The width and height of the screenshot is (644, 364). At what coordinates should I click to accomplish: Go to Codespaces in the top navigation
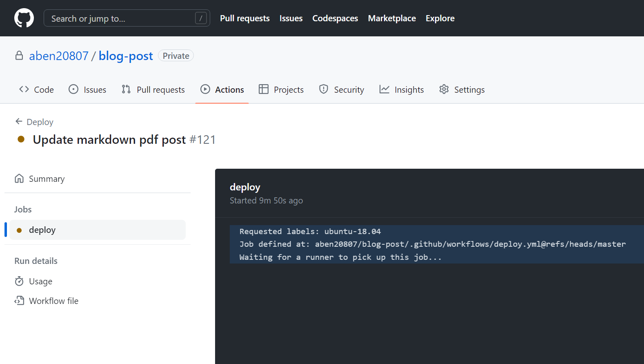pyautogui.click(x=335, y=18)
